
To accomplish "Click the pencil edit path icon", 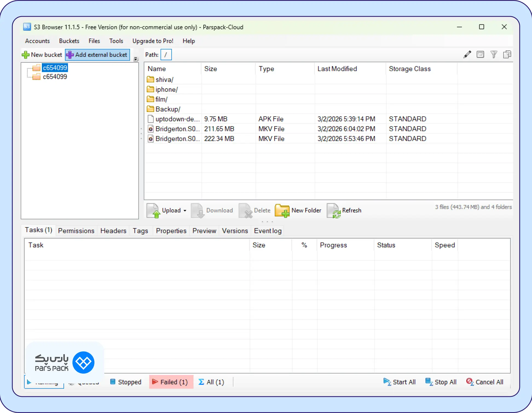I will [x=467, y=54].
